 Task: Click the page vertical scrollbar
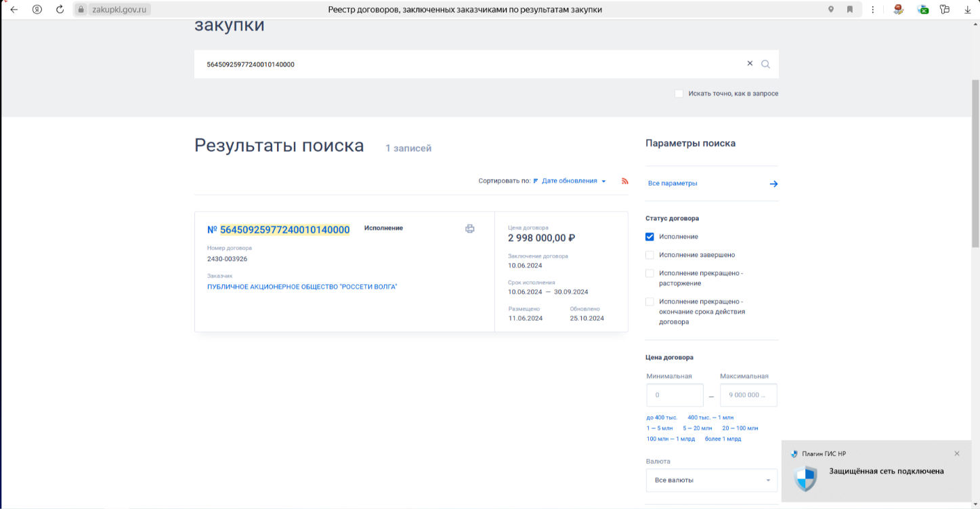(975, 163)
